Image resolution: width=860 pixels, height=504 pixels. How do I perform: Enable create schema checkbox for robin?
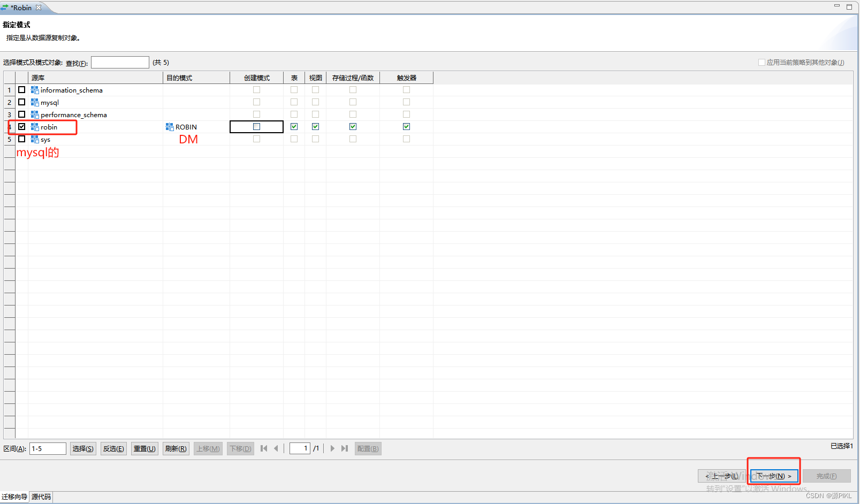click(x=257, y=127)
